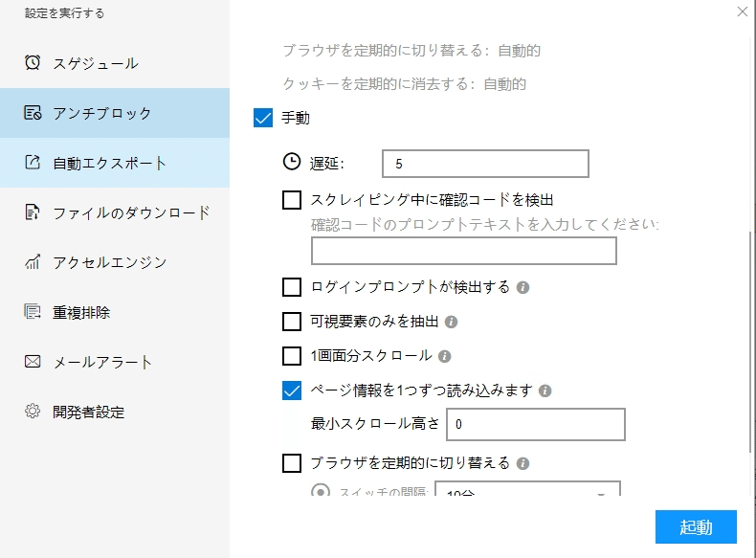Click the アクセルエンジン chart icon

(33, 262)
